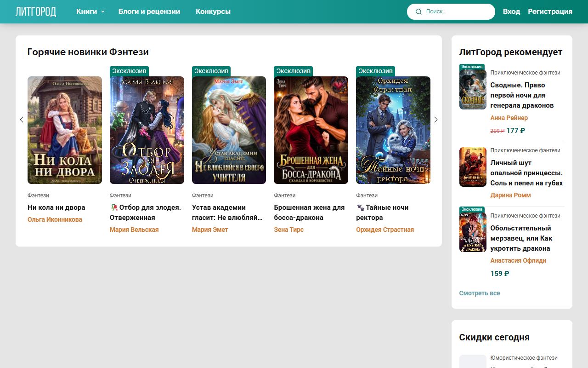Screen dimensions: 588x368
Task: Open the Сводные sidebar cover thumbnail
Action: click(x=473, y=89)
